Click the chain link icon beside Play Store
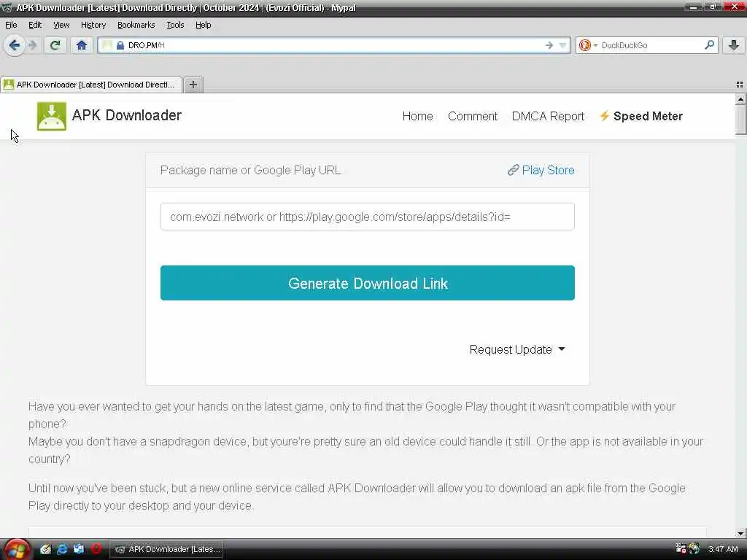 pos(513,170)
